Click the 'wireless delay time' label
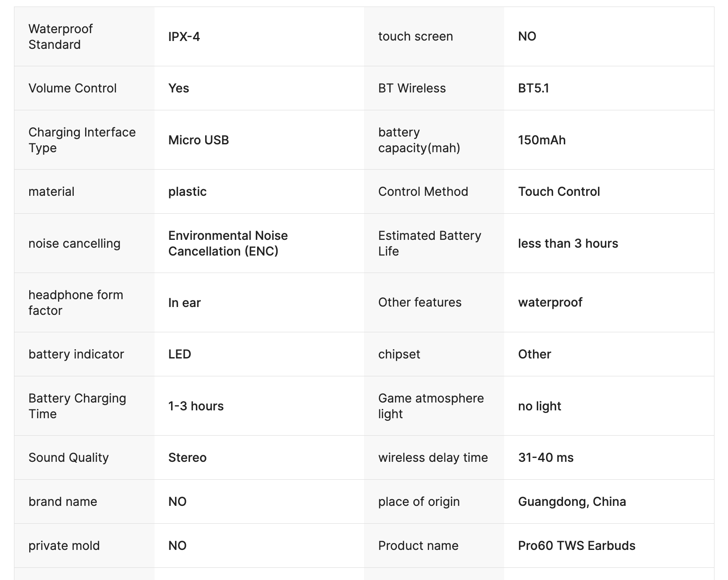This screenshot has width=728, height=580. [433, 457]
